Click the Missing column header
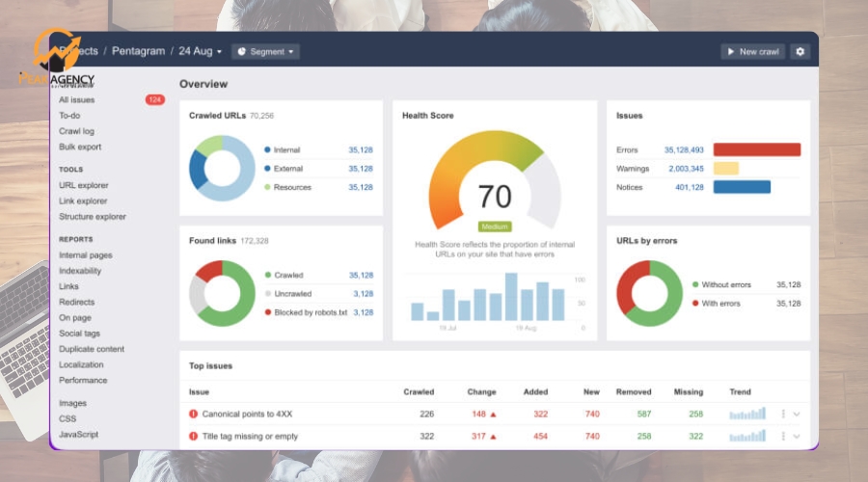This screenshot has height=482, width=868. (x=688, y=391)
